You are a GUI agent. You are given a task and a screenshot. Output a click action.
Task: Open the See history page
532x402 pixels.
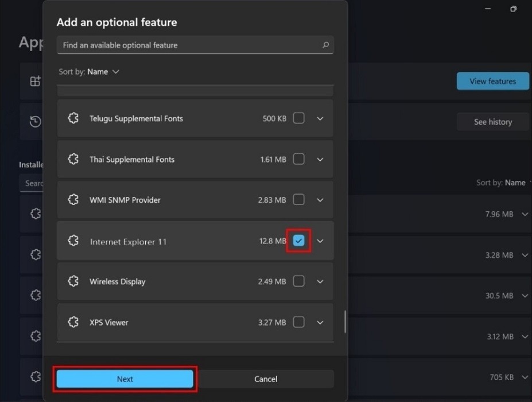point(492,121)
